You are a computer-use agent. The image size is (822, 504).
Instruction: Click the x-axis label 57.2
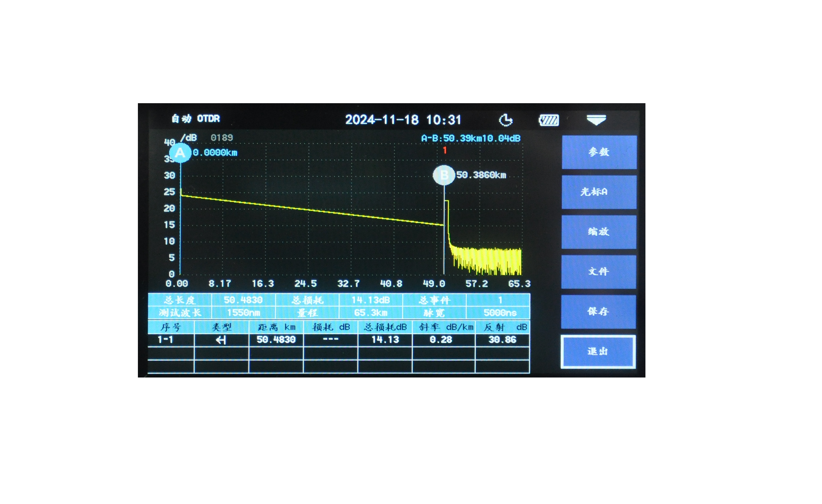[476, 283]
